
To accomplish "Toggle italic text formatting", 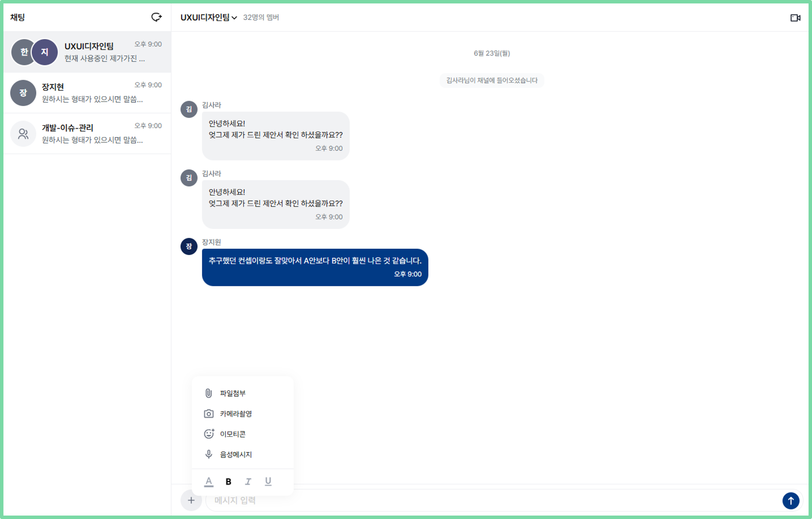I will point(248,481).
